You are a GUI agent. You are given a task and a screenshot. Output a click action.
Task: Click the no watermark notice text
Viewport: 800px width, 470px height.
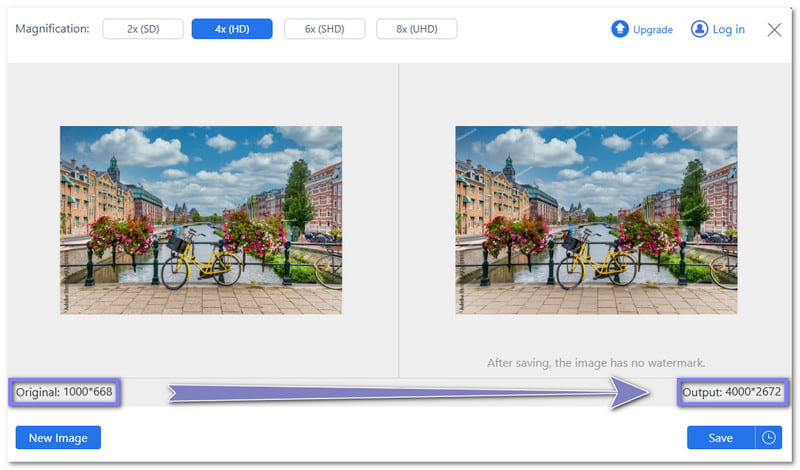click(x=596, y=363)
